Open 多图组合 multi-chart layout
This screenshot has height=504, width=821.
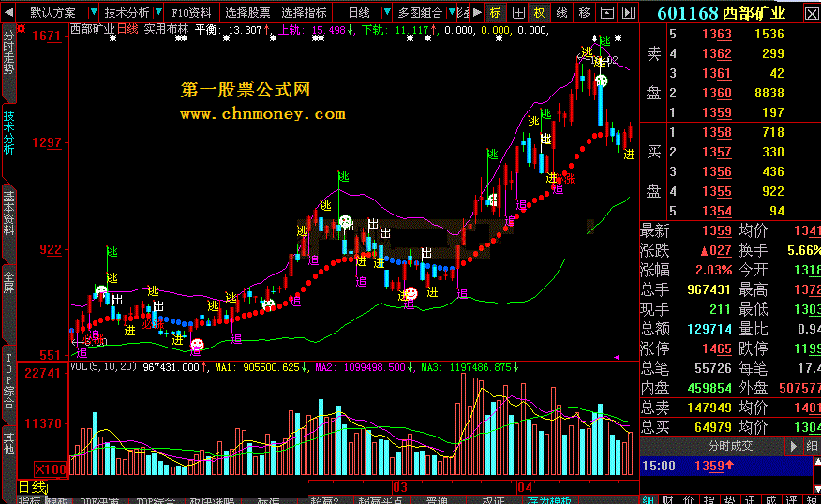(420, 12)
